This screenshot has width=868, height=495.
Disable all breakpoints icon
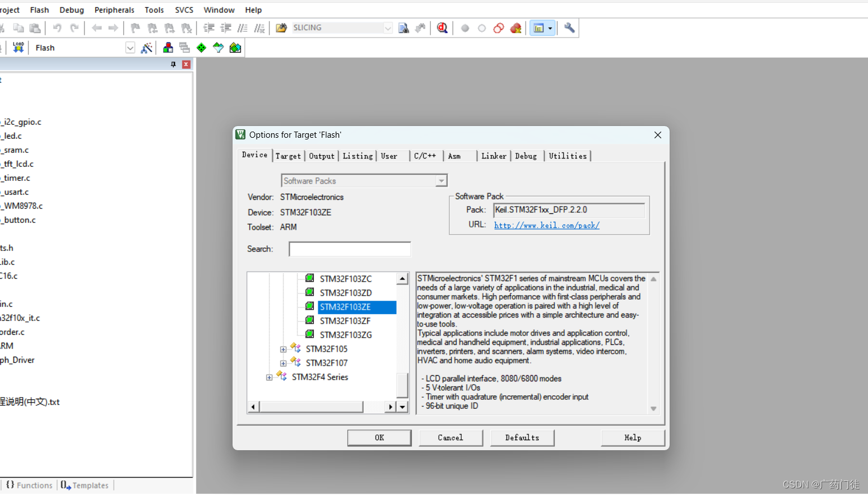click(499, 28)
